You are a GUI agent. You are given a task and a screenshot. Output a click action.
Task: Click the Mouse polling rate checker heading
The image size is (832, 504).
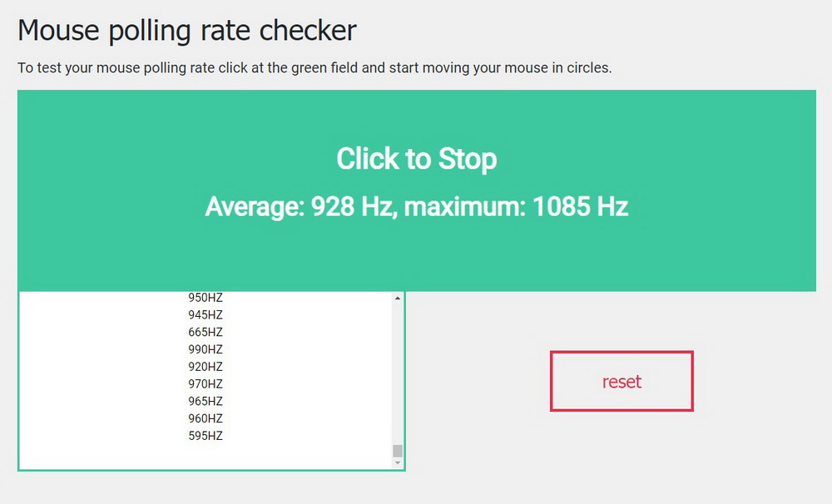click(187, 31)
